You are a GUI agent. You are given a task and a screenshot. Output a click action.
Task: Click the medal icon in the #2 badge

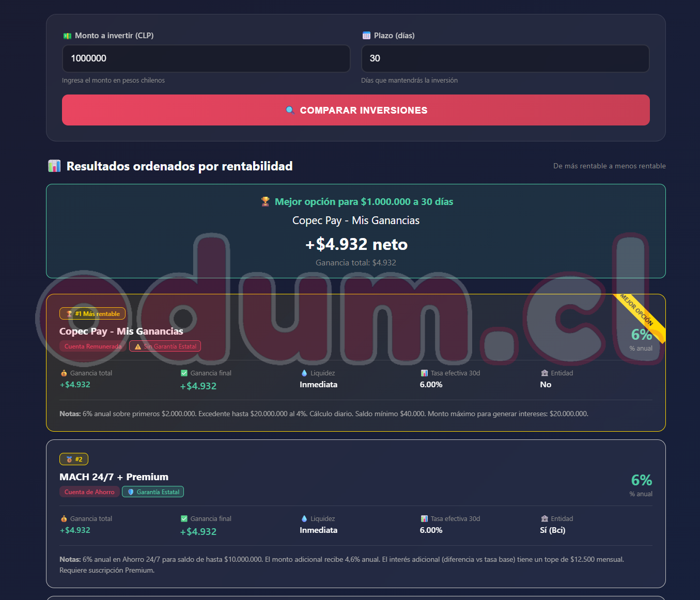point(69,460)
